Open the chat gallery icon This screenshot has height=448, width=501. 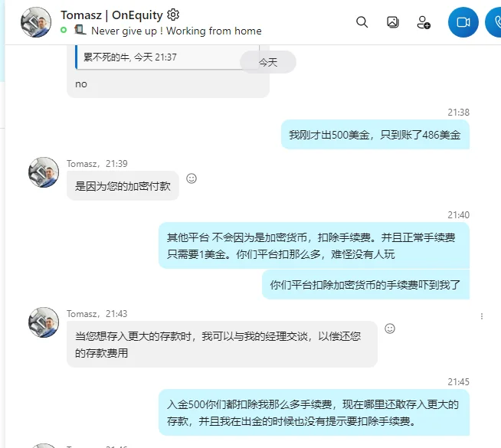392,22
